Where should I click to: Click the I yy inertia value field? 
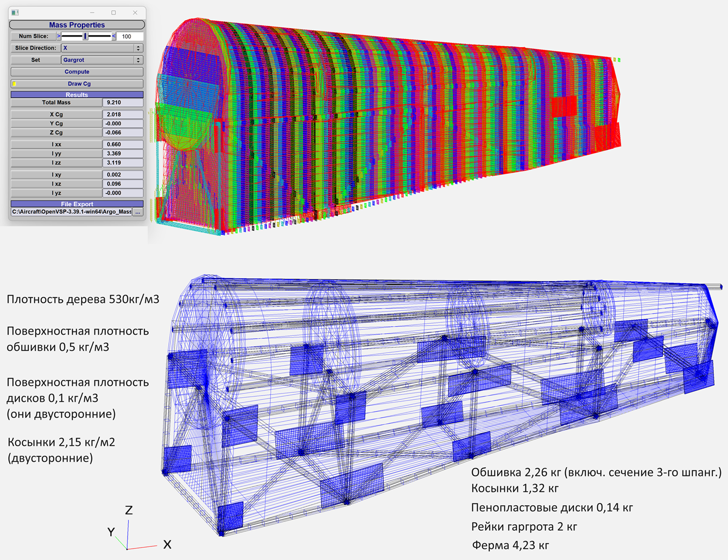coord(123,154)
